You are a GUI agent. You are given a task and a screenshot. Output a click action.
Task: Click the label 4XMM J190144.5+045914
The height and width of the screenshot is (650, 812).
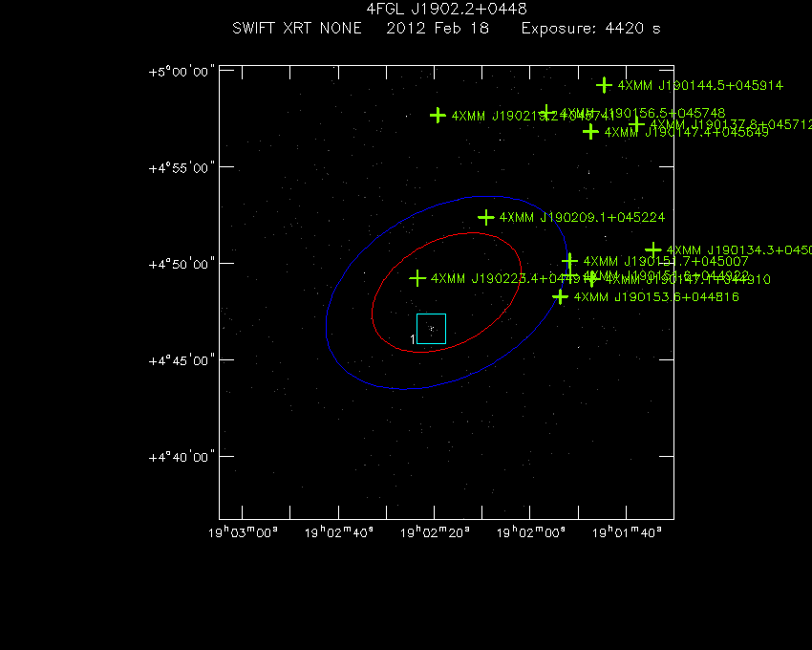[x=700, y=85]
